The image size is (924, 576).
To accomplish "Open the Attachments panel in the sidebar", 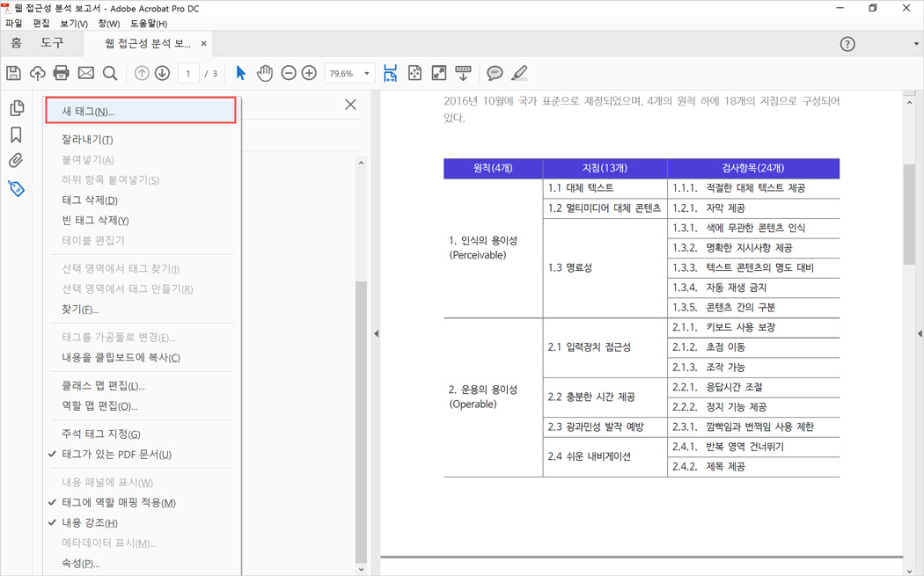I will [18, 160].
